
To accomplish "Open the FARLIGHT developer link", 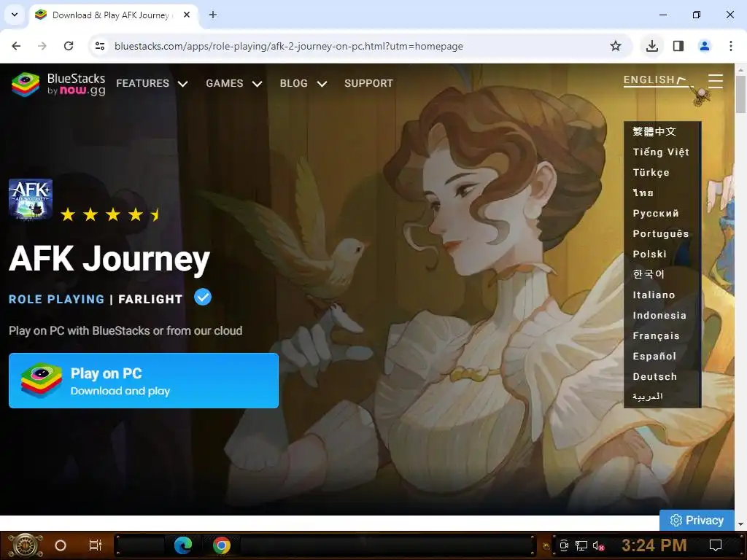I will [x=150, y=299].
